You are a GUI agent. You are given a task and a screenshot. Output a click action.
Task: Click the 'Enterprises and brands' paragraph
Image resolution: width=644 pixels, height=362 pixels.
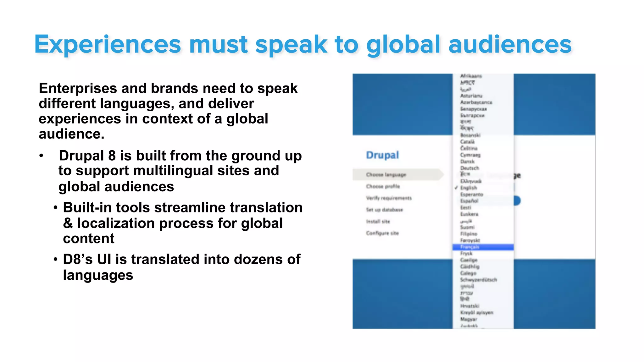coord(168,111)
